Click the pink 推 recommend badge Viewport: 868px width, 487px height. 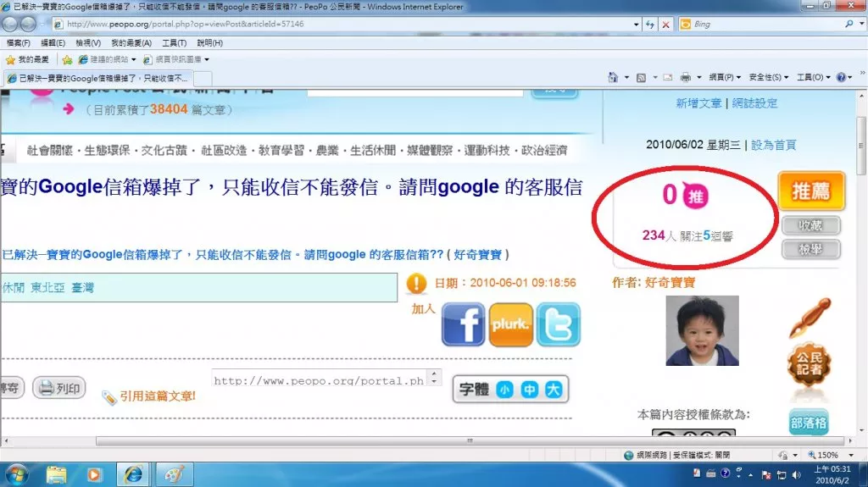pos(695,196)
